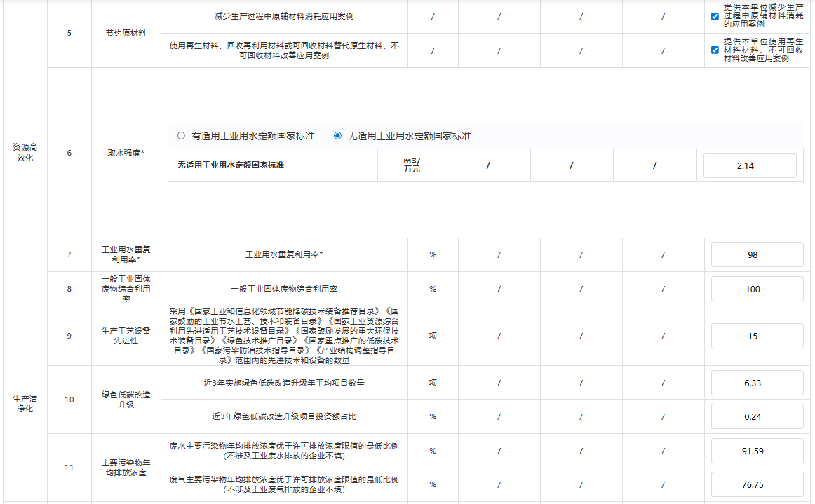Click the 生产洁净化 category cell
815x504 pixels.
click(24, 403)
